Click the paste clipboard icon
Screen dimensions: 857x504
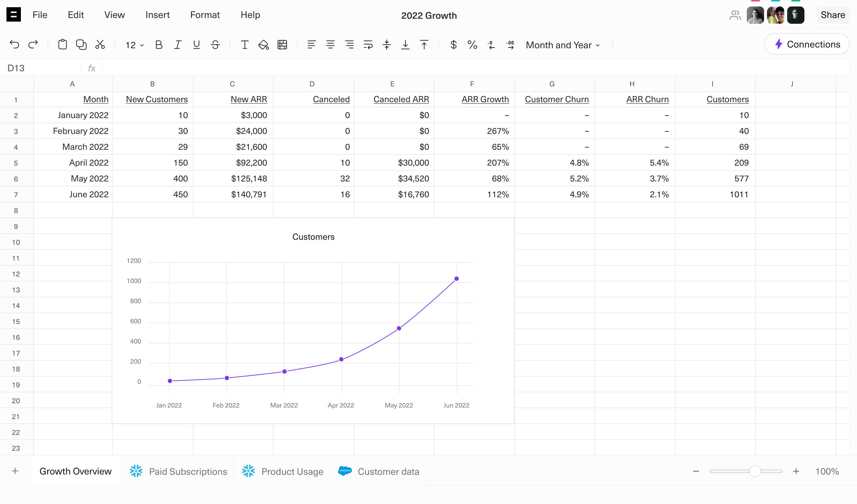62,45
